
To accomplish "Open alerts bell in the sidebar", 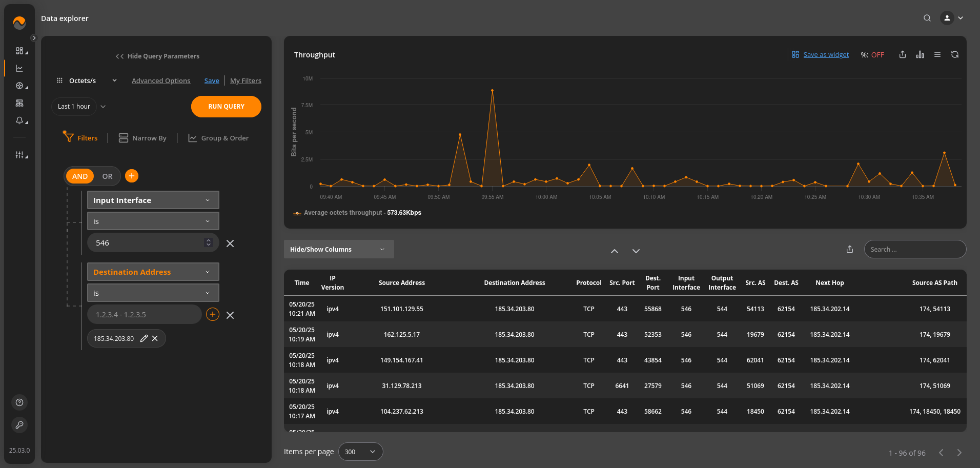I will point(19,120).
